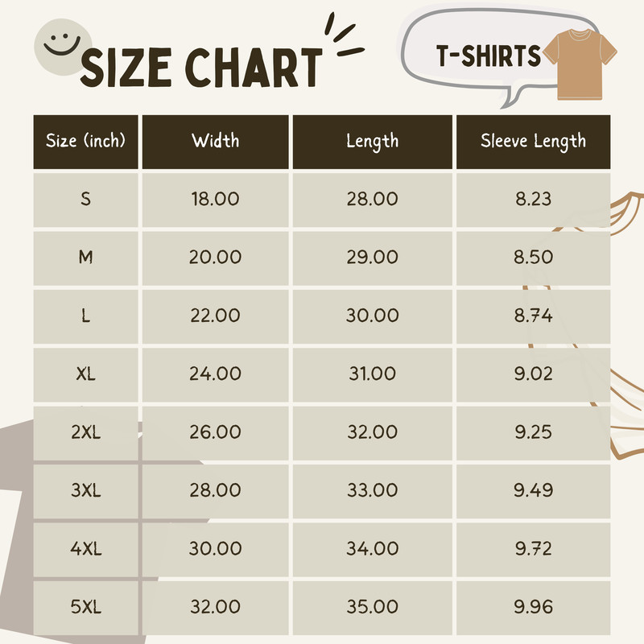Viewport: 644px width, 644px height.
Task: Select the Length column header
Action: 372,142
